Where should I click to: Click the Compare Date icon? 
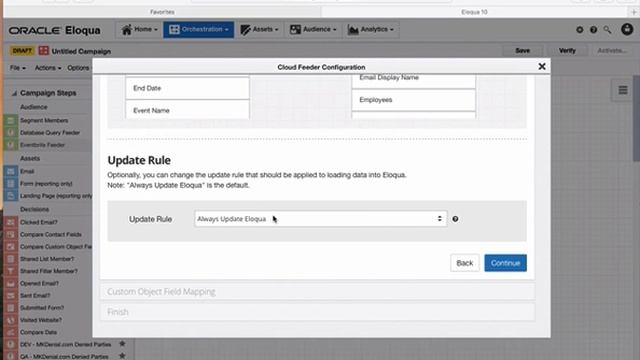[x=11, y=332]
